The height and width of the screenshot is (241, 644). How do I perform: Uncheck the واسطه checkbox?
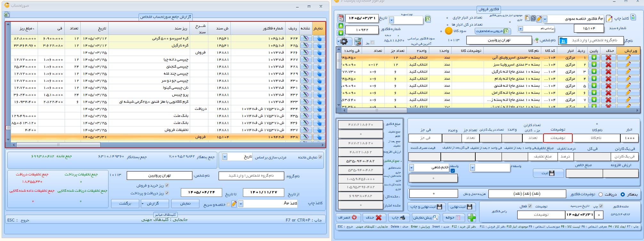tap(453, 171)
